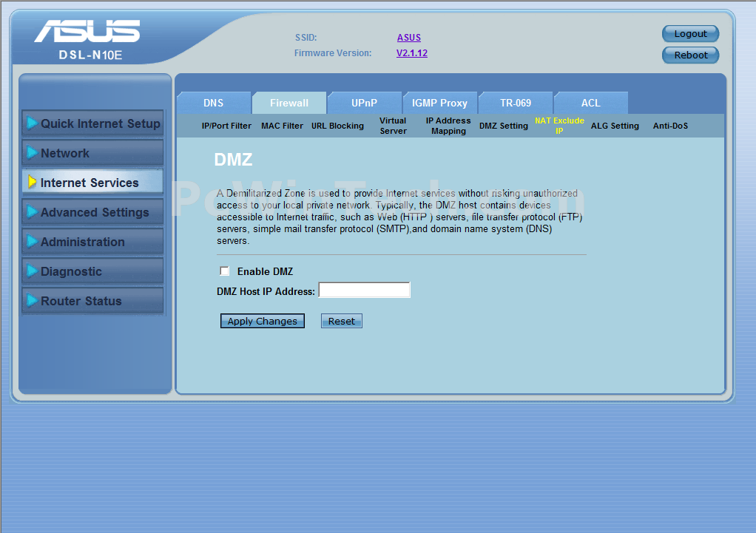This screenshot has width=756, height=533.
Task: Click the Reboot button
Action: (x=690, y=55)
